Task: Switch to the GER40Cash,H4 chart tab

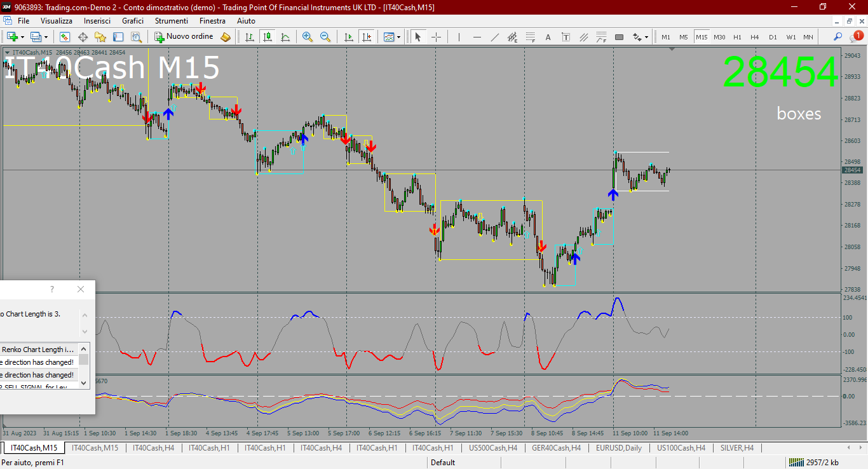Action: [556, 448]
